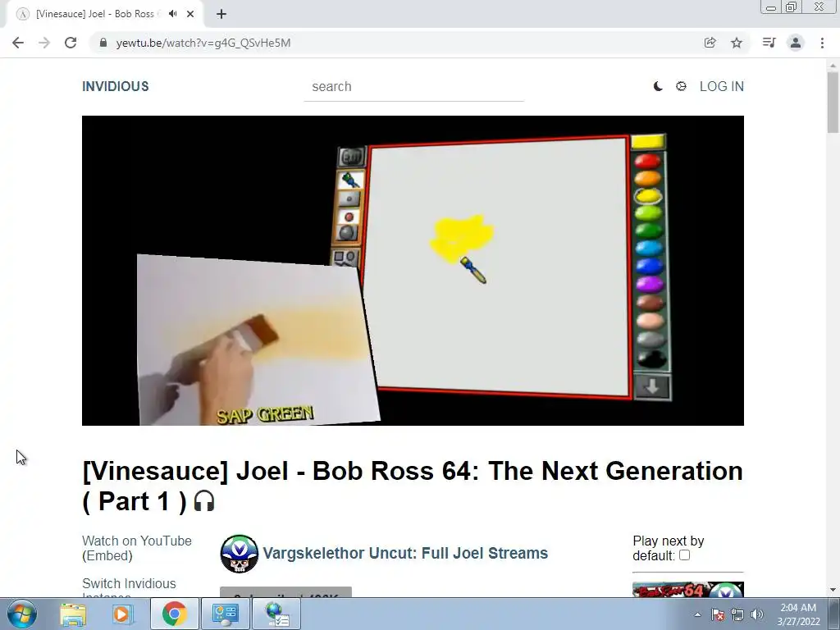
Task: Open the volume speaker tray icon
Action: point(757,614)
